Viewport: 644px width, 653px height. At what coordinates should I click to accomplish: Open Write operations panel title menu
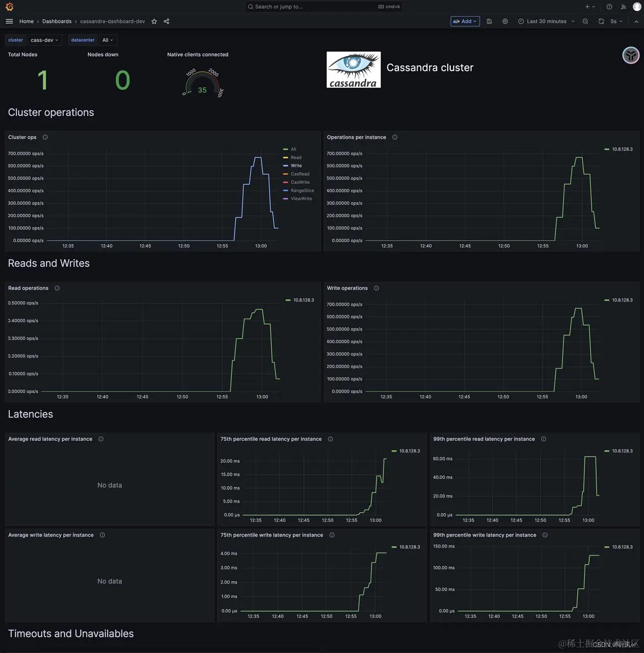[x=347, y=288]
